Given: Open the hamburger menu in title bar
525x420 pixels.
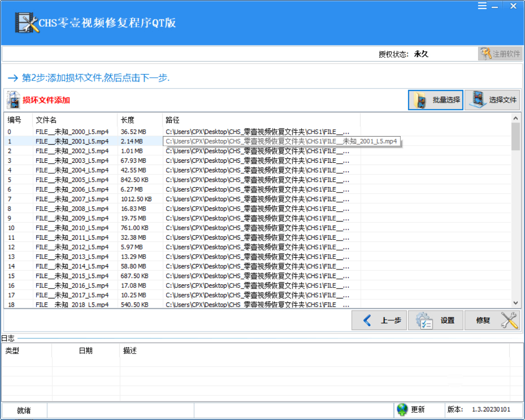Looking at the screenshot, I should pyautogui.click(x=482, y=6).
